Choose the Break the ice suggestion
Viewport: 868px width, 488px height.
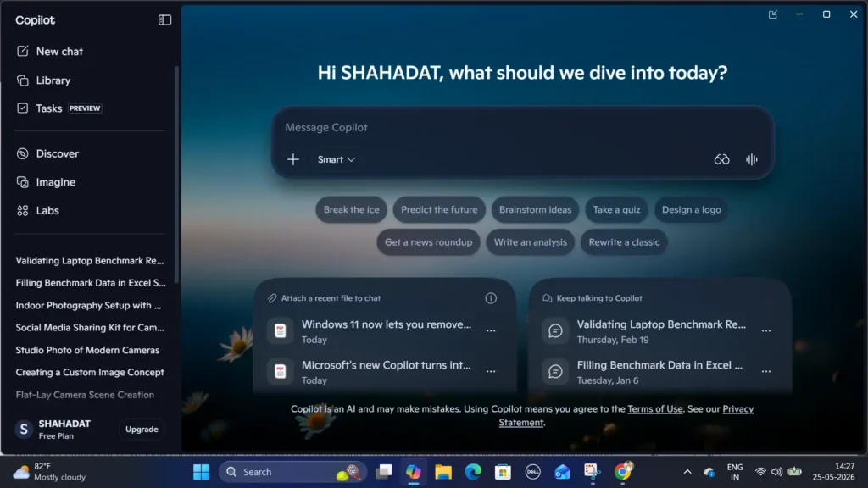pos(351,210)
